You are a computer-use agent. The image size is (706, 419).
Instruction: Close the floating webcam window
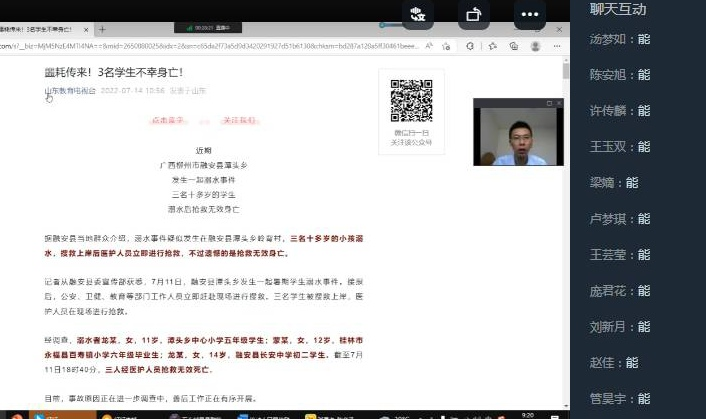point(560,103)
